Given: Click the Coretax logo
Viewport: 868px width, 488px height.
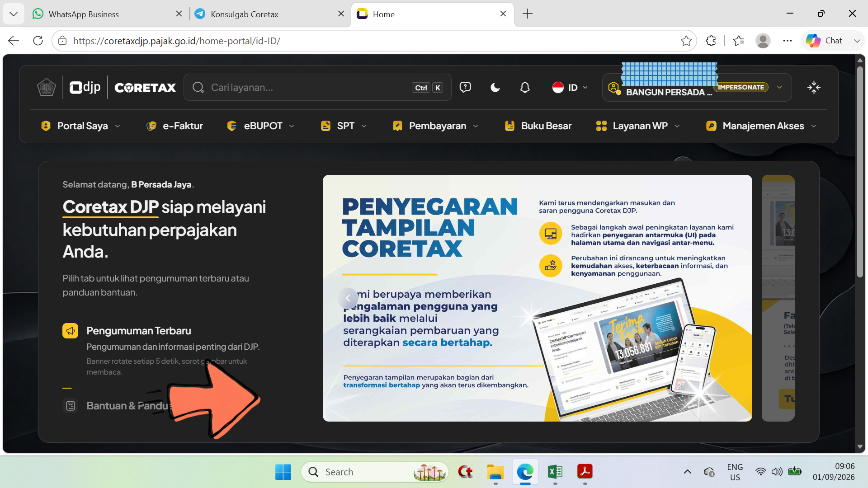Looking at the screenshot, I should tap(145, 88).
